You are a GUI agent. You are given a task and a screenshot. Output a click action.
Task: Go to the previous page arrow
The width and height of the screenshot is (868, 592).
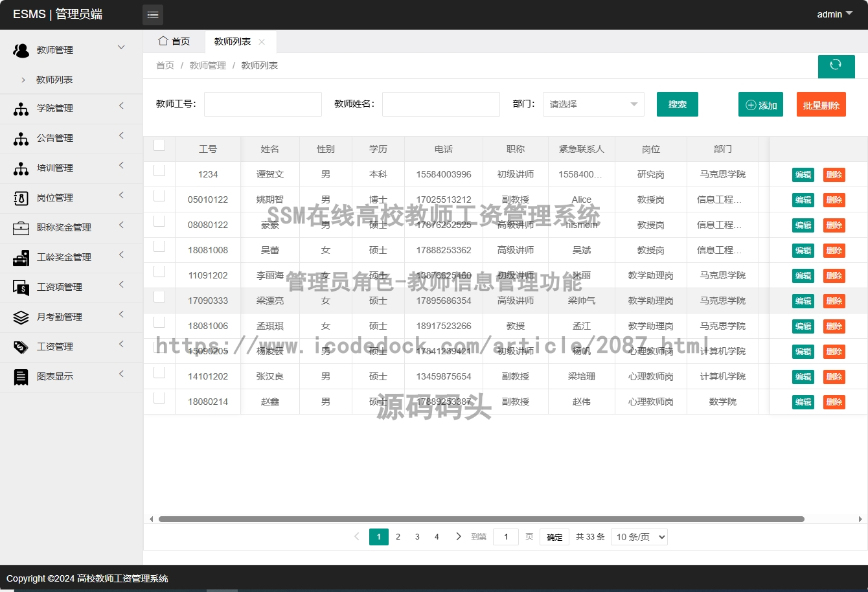[x=356, y=536]
